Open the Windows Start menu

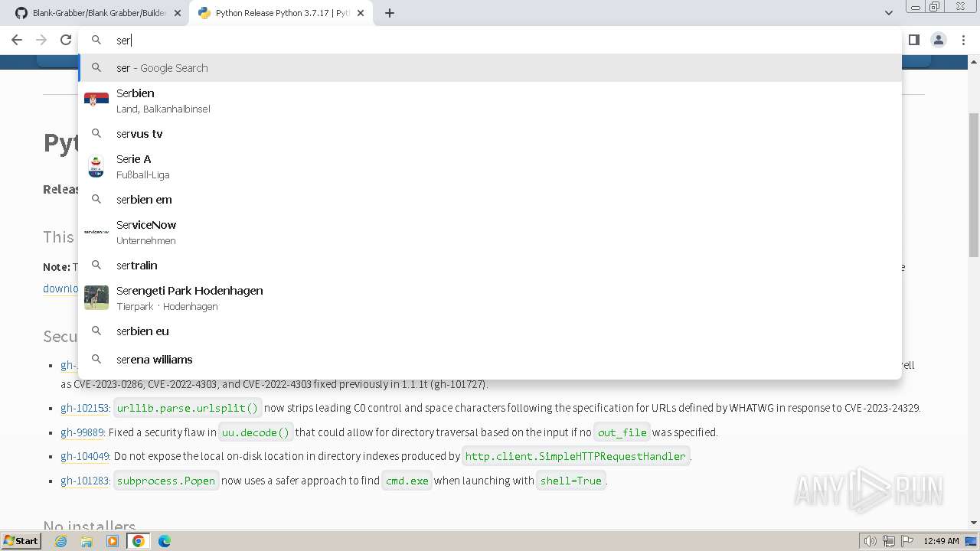point(21,540)
